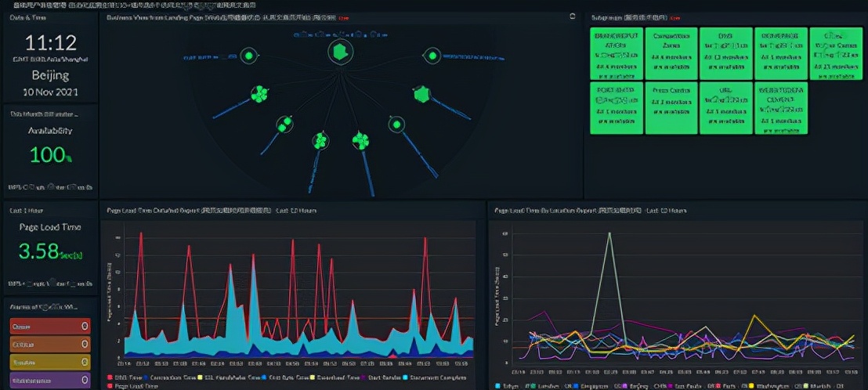Screen dimensions: 868x390
Task: Click the bottom-right flower cluster node
Action: pyautogui.click(x=360, y=140)
